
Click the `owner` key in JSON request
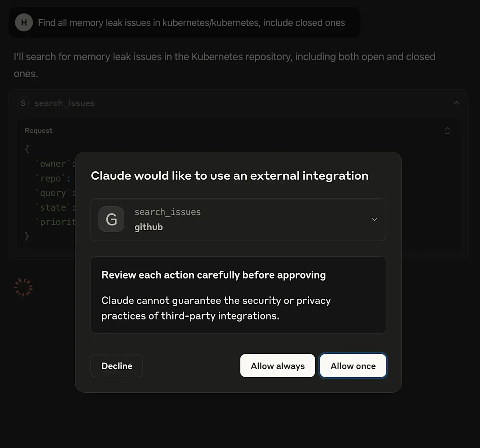(x=55, y=164)
